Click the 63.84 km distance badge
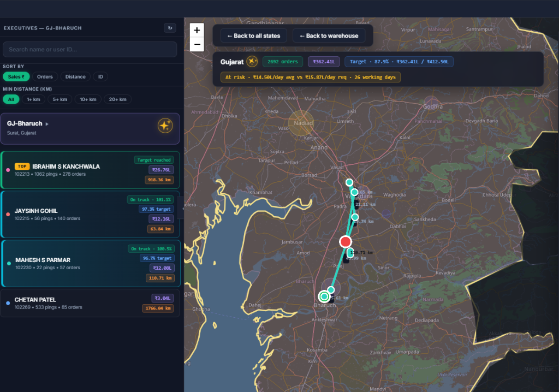 pos(160,229)
